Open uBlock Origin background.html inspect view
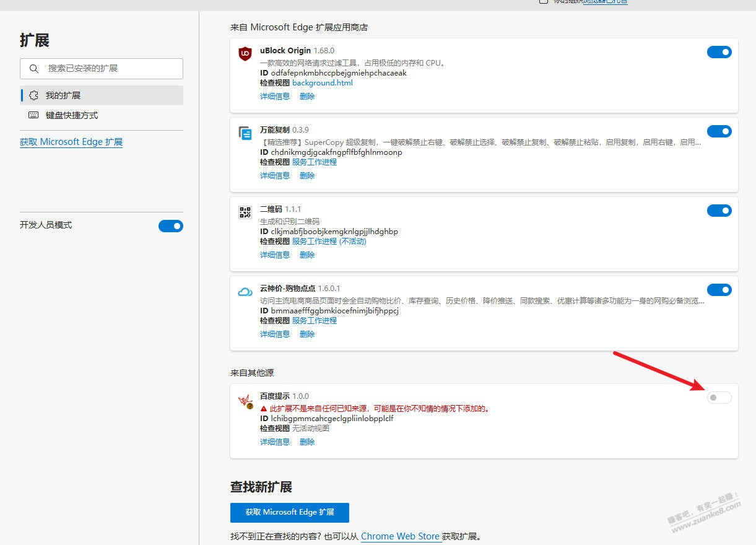Image resolution: width=756 pixels, height=545 pixels. [322, 83]
